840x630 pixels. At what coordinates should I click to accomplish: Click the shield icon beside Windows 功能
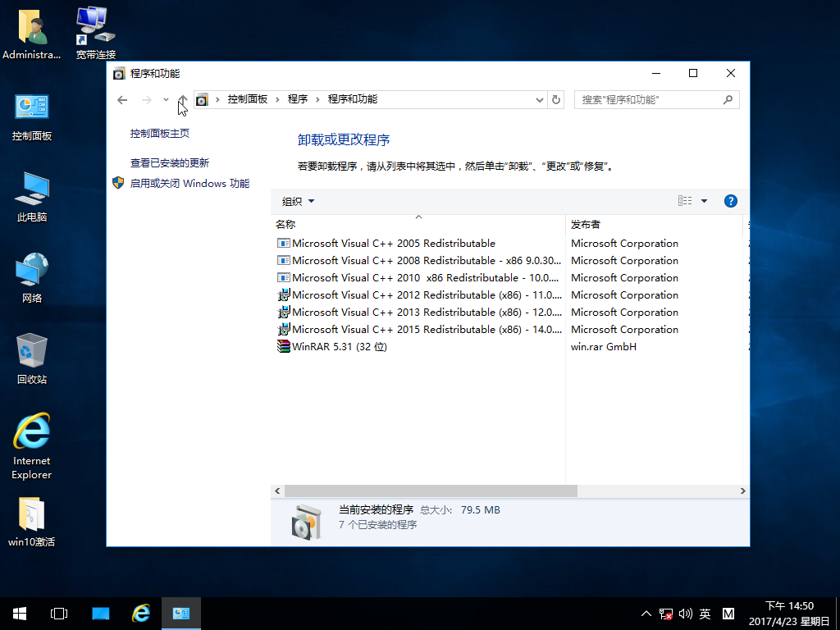point(118,183)
